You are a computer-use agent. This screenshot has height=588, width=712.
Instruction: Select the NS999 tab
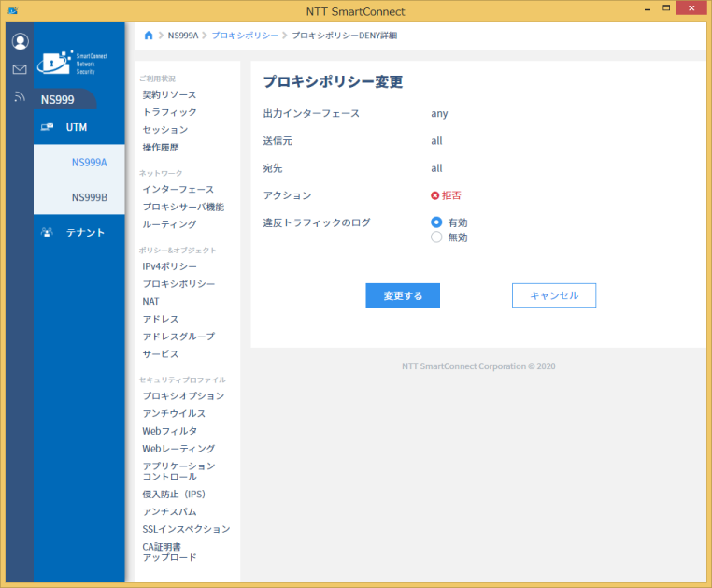[64, 99]
